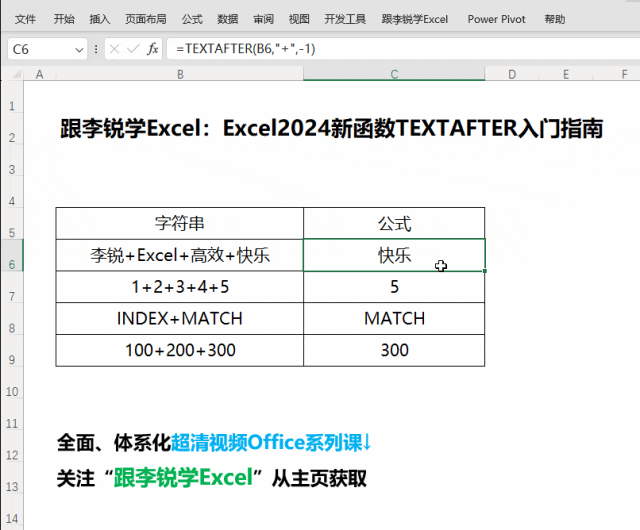Screen dimensions: 640x530
Task: Select cell containing INDEX+MATCH
Action: point(180,318)
